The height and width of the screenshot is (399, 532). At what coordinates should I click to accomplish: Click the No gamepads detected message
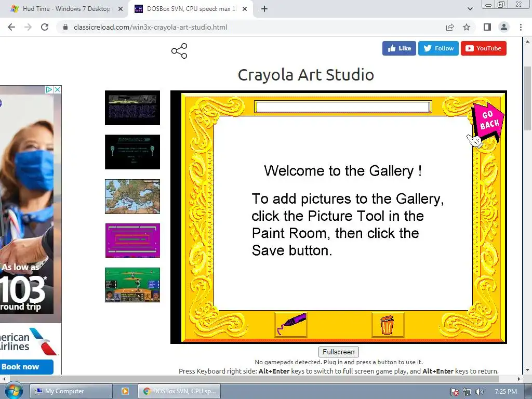click(x=339, y=362)
